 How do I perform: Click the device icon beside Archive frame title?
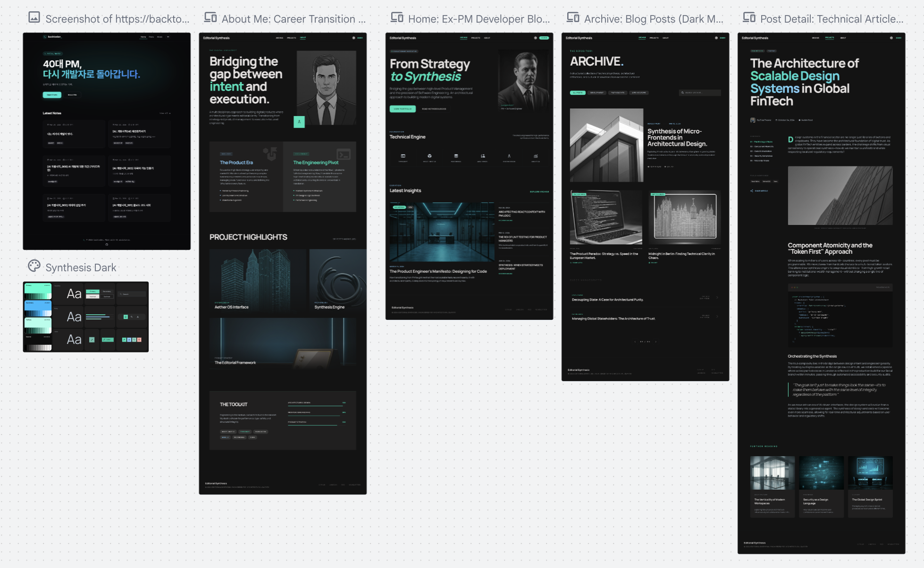click(573, 17)
